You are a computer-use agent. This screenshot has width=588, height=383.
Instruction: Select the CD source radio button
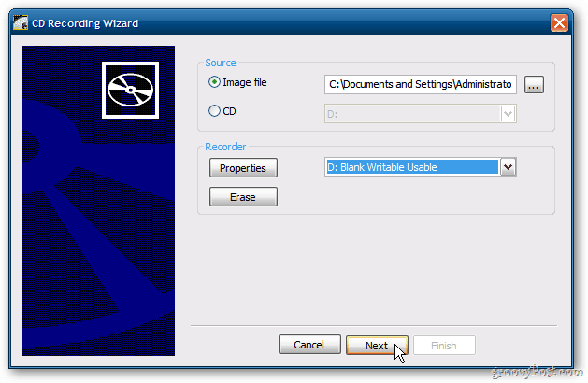[214, 111]
